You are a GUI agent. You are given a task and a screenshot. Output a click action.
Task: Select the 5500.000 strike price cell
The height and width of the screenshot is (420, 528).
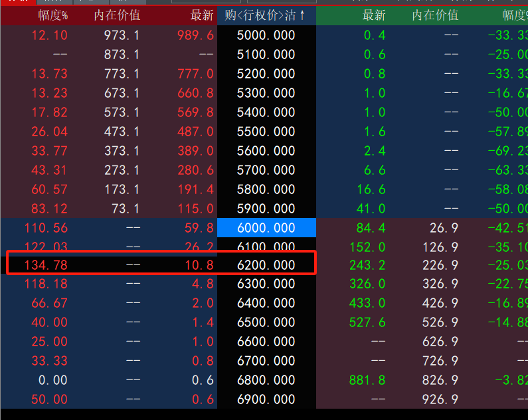[266, 132]
